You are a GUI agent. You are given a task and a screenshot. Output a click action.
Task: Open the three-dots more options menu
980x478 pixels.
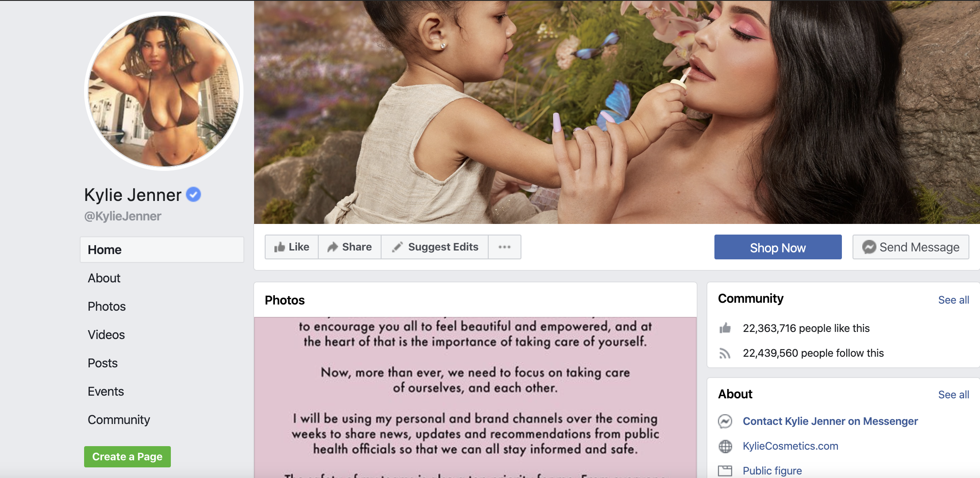point(505,247)
